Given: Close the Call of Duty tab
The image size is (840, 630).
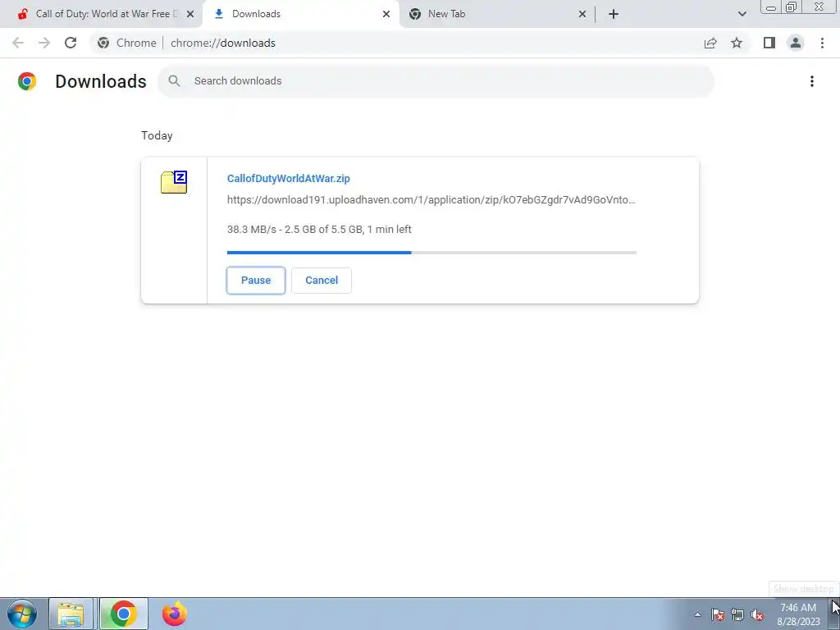Looking at the screenshot, I should coord(190,14).
